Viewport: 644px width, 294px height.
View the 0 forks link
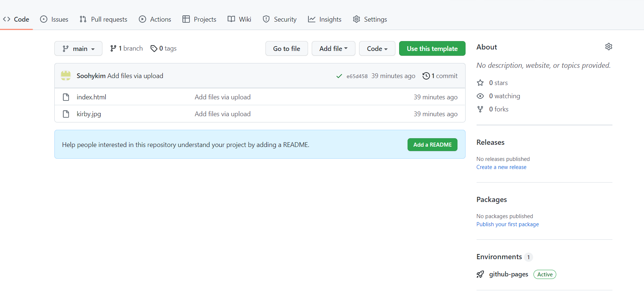coord(499,109)
